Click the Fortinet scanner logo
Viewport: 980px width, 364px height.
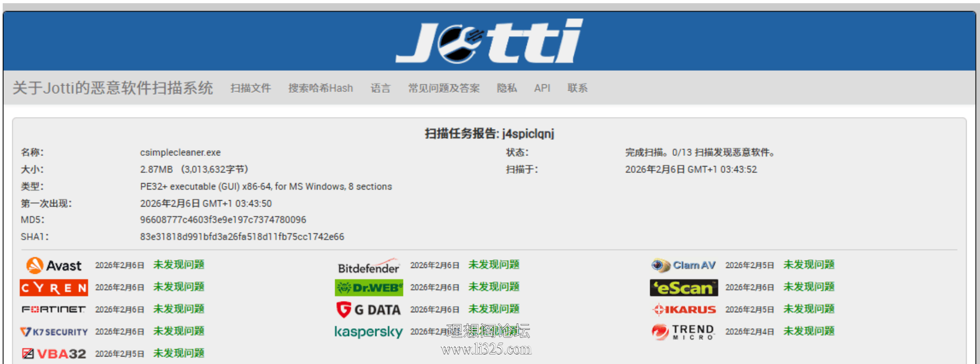tap(53, 310)
